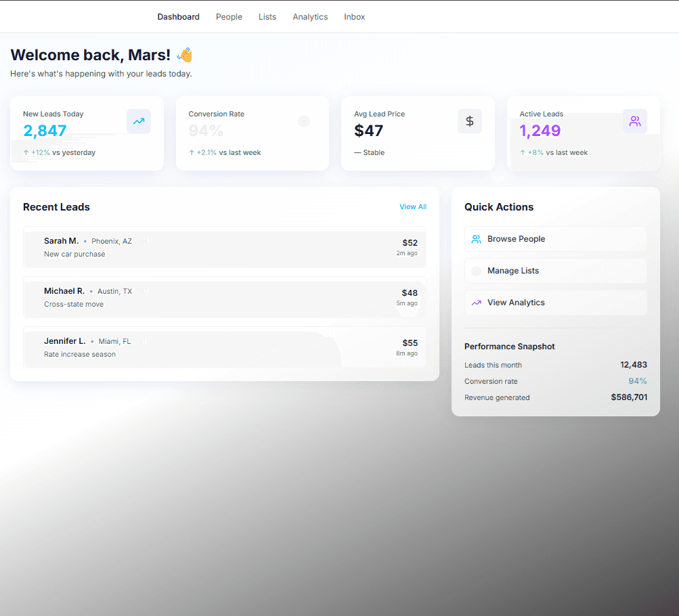
Task: Click Jennifer L.'s lead row
Action: pyautogui.click(x=225, y=348)
